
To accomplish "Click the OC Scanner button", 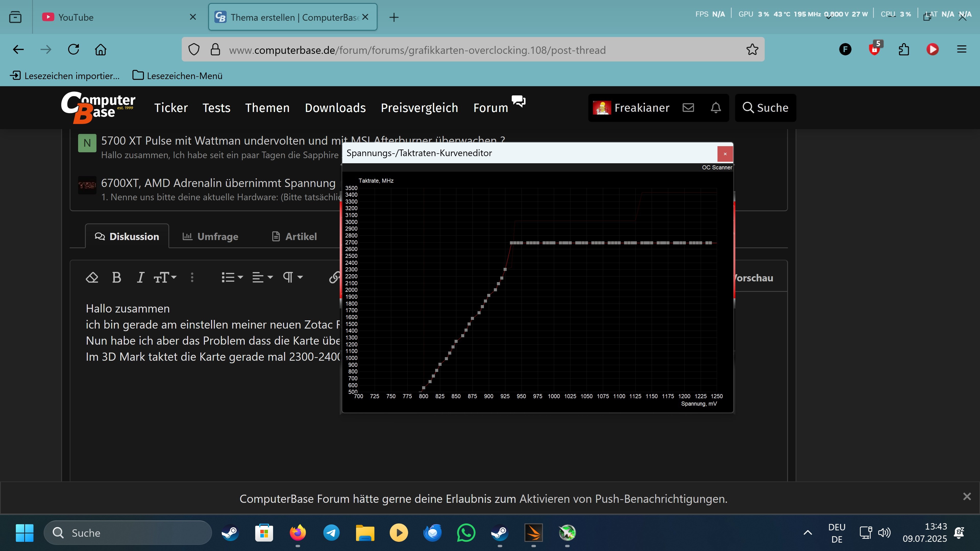I will pos(717,167).
